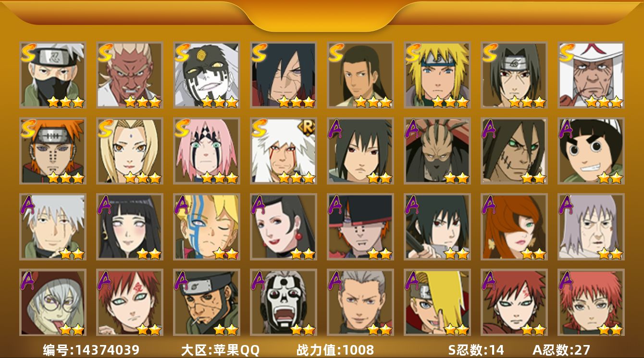Select the skull-faced Hidan A-rank portrait
Viewport: 644px width, 358px height.
[283, 302]
